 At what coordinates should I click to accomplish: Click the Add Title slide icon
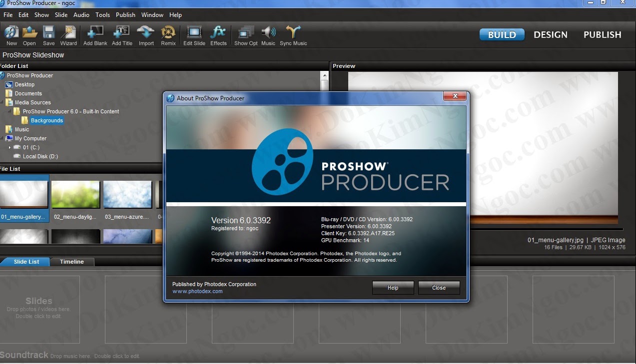[x=122, y=35]
